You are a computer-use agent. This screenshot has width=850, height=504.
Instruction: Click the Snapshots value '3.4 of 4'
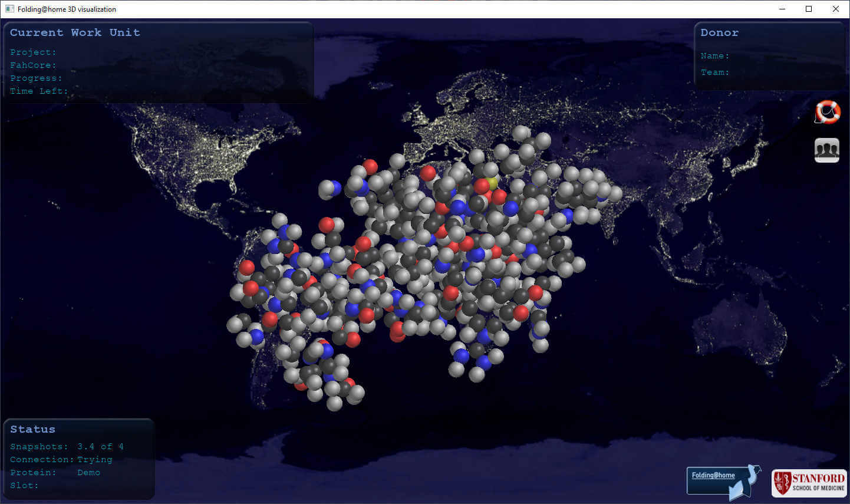pos(100,447)
